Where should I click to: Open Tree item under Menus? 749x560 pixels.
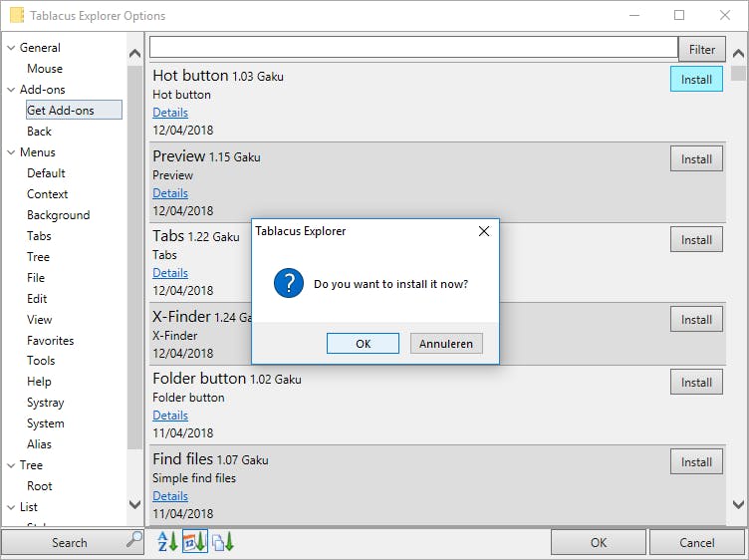coord(38,257)
